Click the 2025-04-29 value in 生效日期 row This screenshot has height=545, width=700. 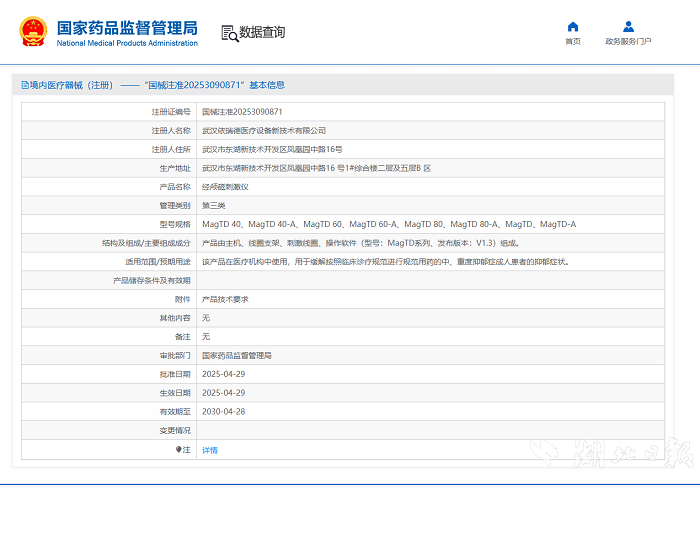pyautogui.click(x=224, y=393)
